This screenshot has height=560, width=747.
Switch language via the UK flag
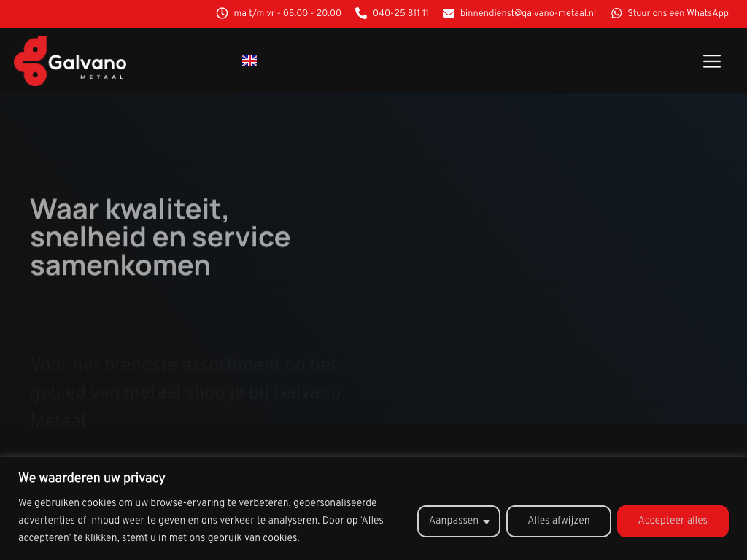click(249, 61)
